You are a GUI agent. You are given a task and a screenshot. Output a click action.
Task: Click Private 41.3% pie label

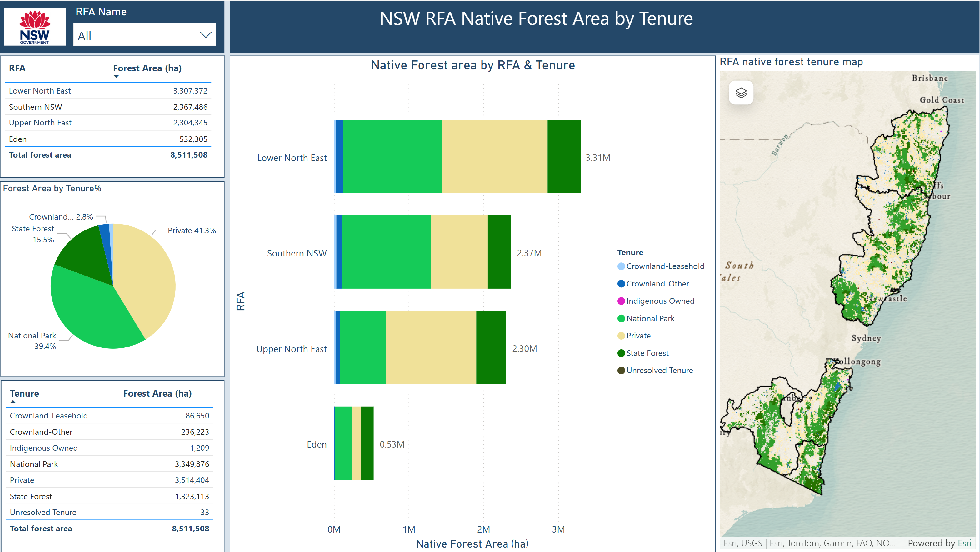coord(192,231)
